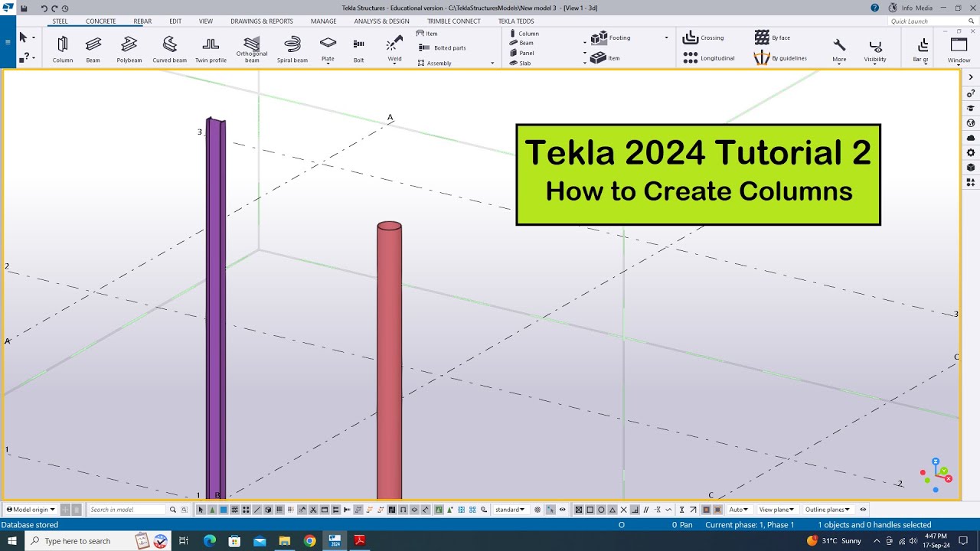Viewport: 980px width, 551px height.
Task: Select the rebar Crossing tool
Action: coord(703,37)
